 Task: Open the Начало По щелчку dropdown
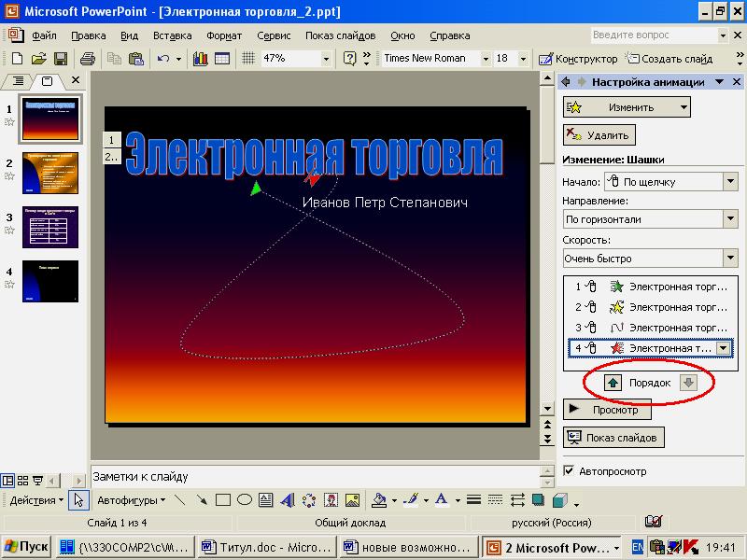(x=730, y=181)
